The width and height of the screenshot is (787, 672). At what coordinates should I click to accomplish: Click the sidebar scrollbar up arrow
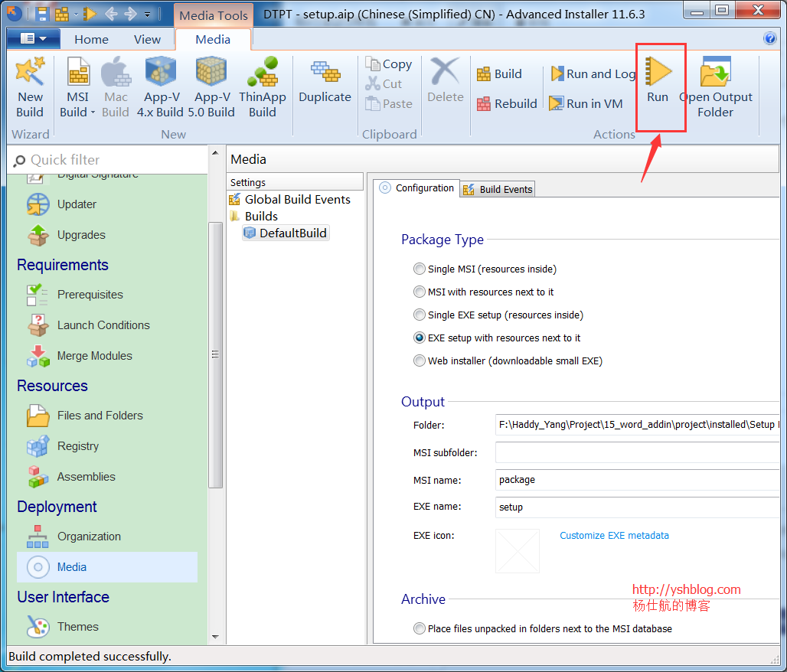215,152
